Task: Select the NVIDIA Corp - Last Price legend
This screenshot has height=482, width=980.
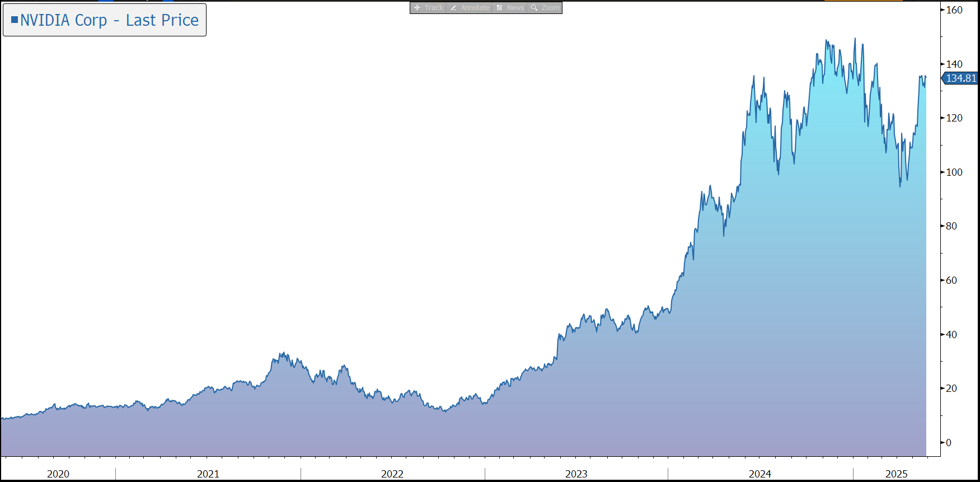Action: (x=105, y=20)
